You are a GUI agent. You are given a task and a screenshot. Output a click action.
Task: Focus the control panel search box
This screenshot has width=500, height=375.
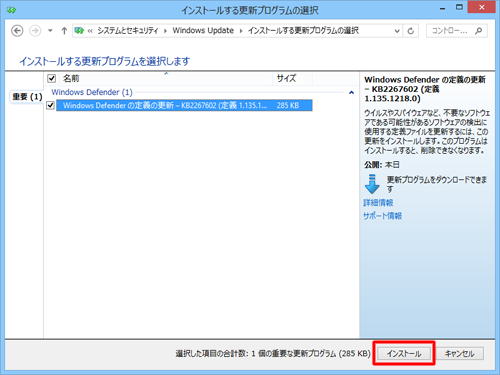[x=457, y=31]
